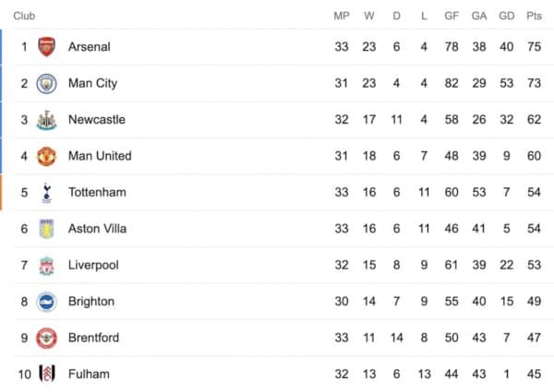Viewport: 554px width, 392px height.
Task: Select the Fulham club crest
Action: pyautogui.click(x=47, y=374)
